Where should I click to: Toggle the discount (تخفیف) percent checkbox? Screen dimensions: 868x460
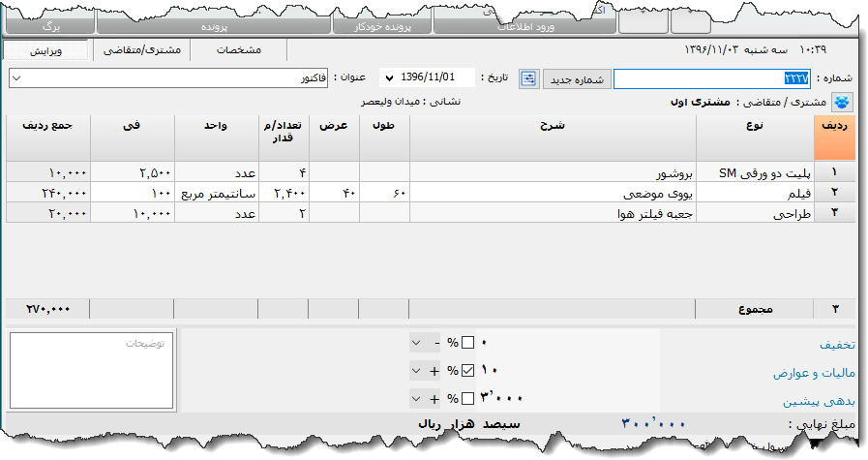(468, 343)
